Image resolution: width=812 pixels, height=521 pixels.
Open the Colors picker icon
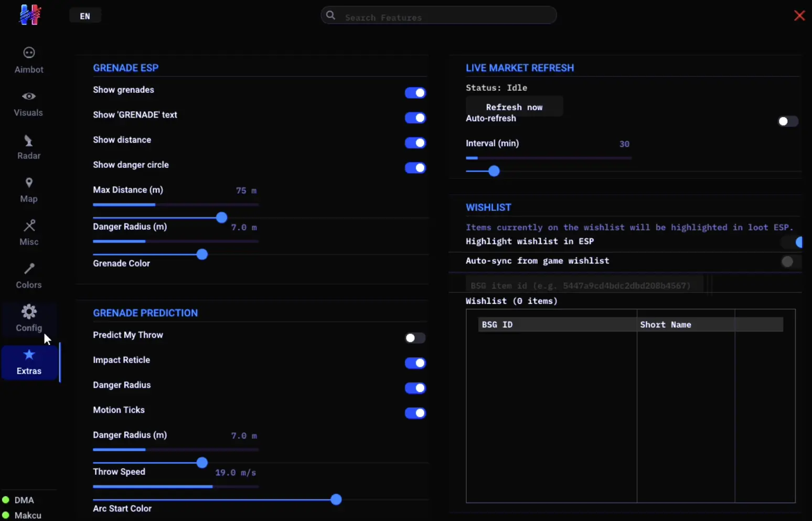tap(29, 269)
